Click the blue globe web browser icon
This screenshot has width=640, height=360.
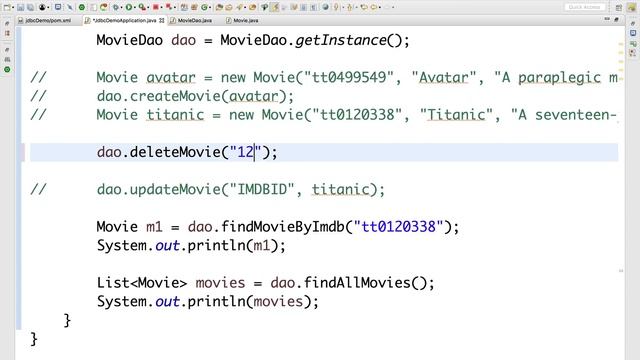(x=325, y=7)
